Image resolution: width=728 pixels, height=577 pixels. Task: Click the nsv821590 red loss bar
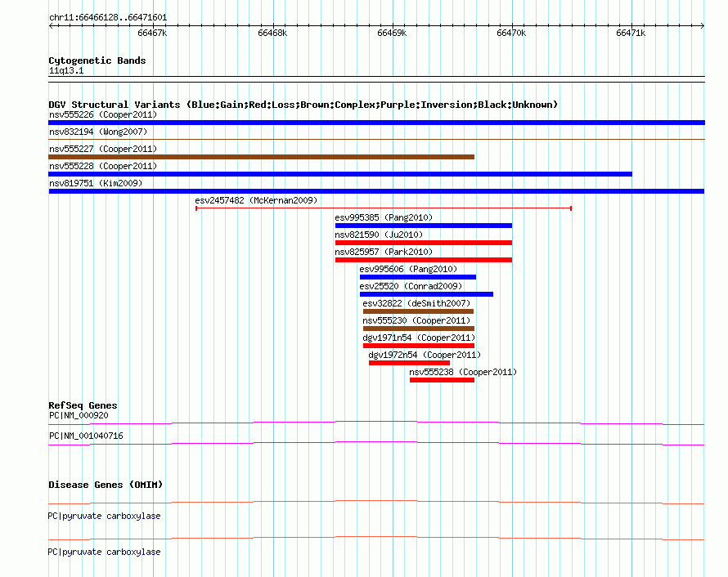424,243
